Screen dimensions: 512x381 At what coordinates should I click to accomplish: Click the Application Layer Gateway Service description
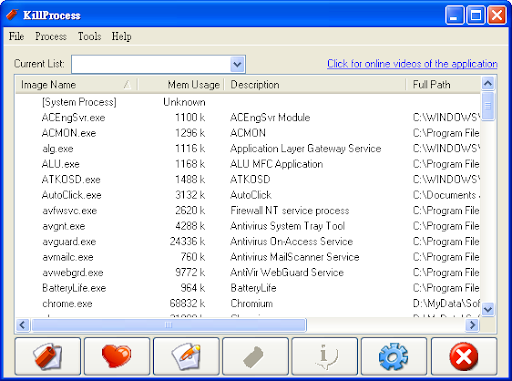[306, 149]
